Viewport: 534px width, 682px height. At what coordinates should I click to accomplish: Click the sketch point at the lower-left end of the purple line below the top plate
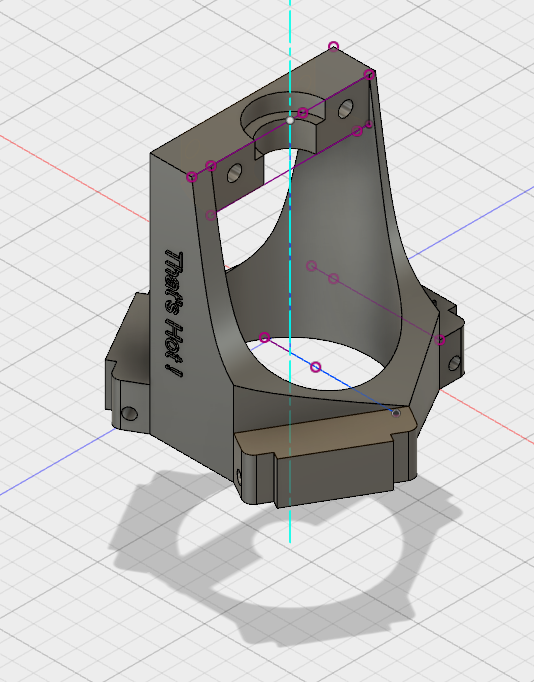[211, 215]
